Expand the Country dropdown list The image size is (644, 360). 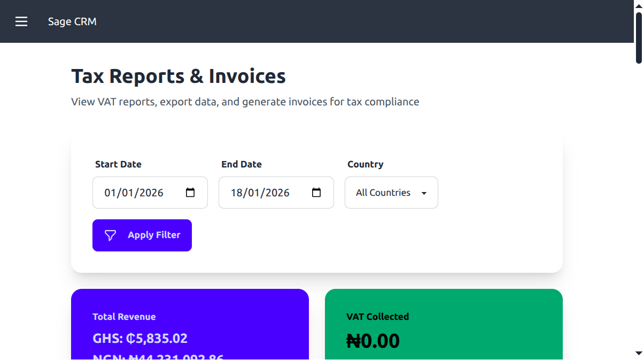pos(391,193)
